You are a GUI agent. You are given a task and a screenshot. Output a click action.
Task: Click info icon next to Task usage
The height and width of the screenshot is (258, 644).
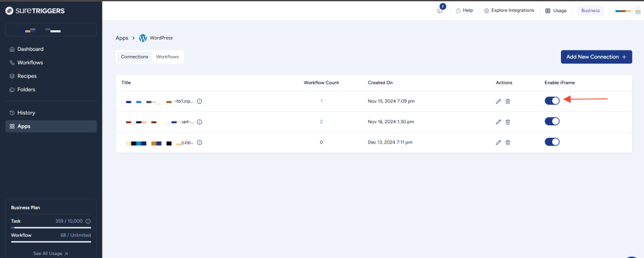(x=88, y=222)
